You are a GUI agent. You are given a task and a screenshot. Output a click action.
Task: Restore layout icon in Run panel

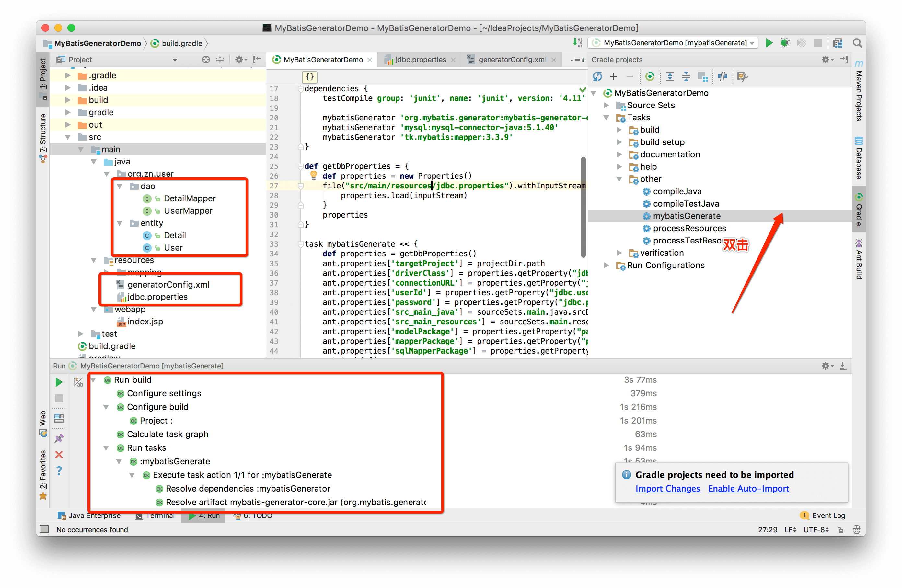coord(59,418)
